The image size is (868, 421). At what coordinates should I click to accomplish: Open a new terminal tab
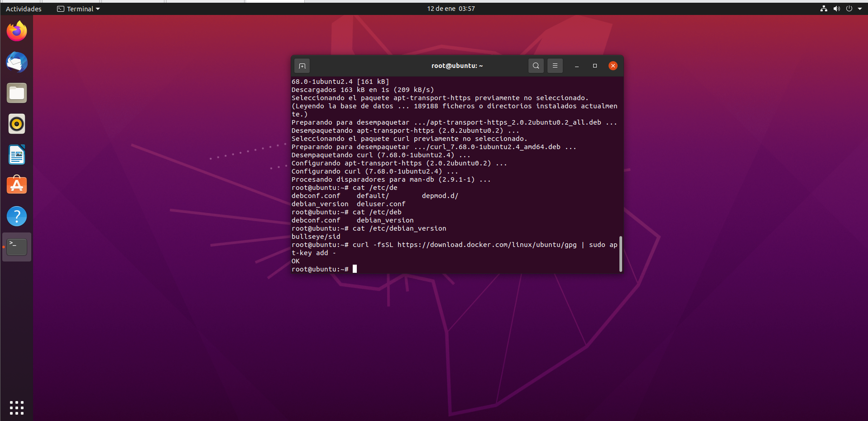pyautogui.click(x=302, y=66)
